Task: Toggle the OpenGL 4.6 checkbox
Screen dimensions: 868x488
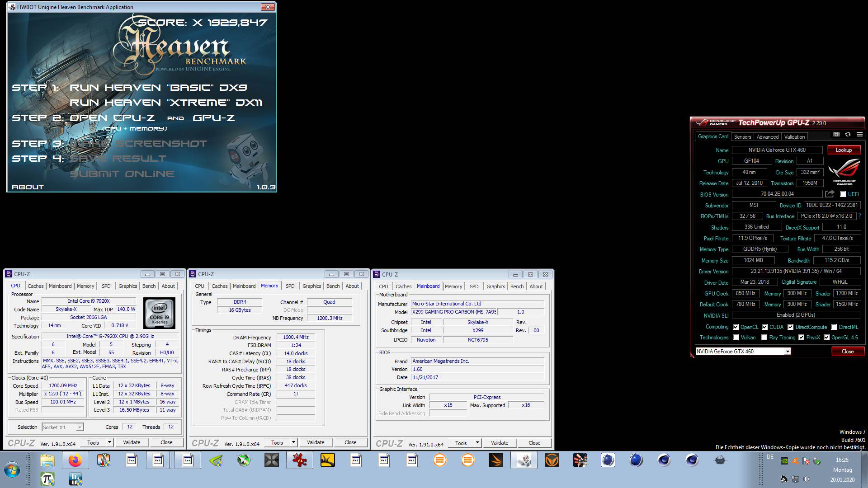Action: [826, 338]
